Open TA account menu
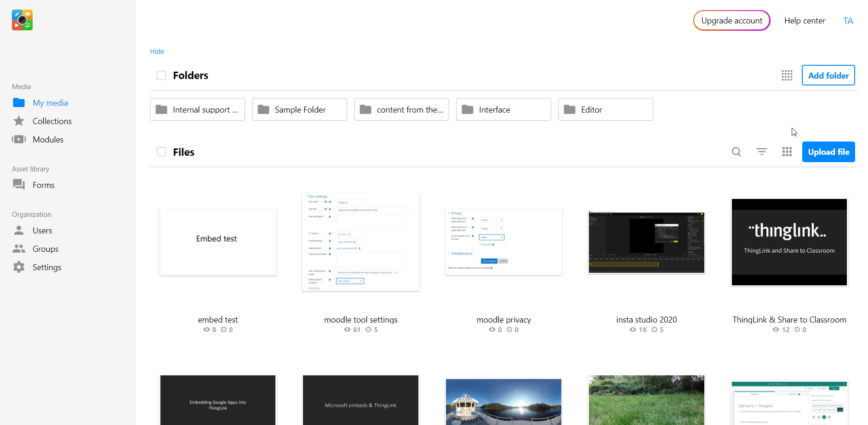 [848, 21]
